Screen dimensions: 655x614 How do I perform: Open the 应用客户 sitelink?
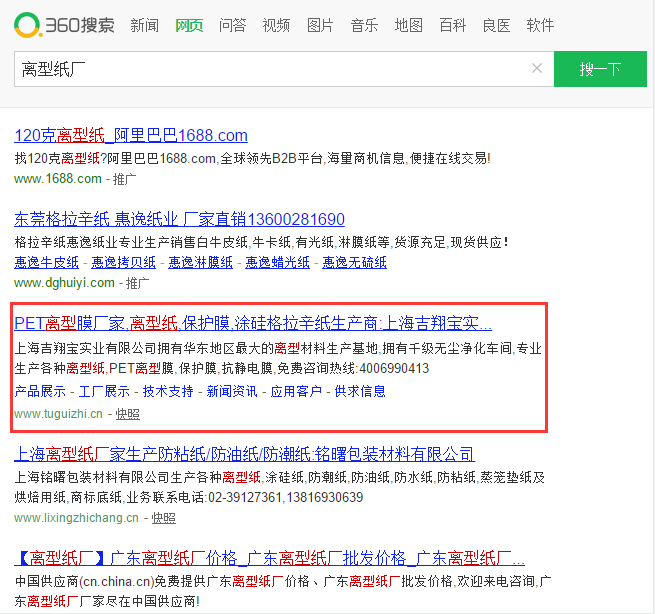(296, 391)
